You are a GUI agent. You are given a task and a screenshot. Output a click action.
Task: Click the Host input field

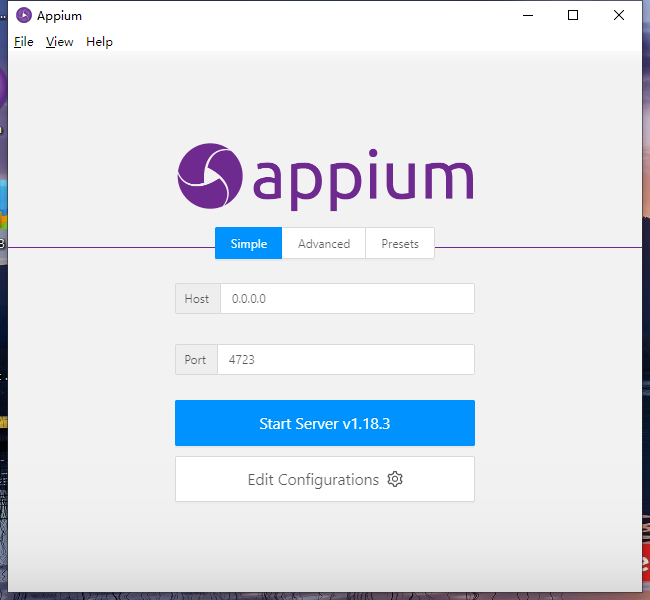(347, 299)
